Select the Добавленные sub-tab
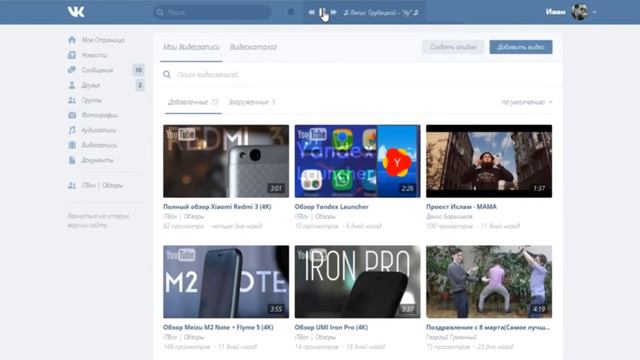The image size is (640, 360). (193, 102)
